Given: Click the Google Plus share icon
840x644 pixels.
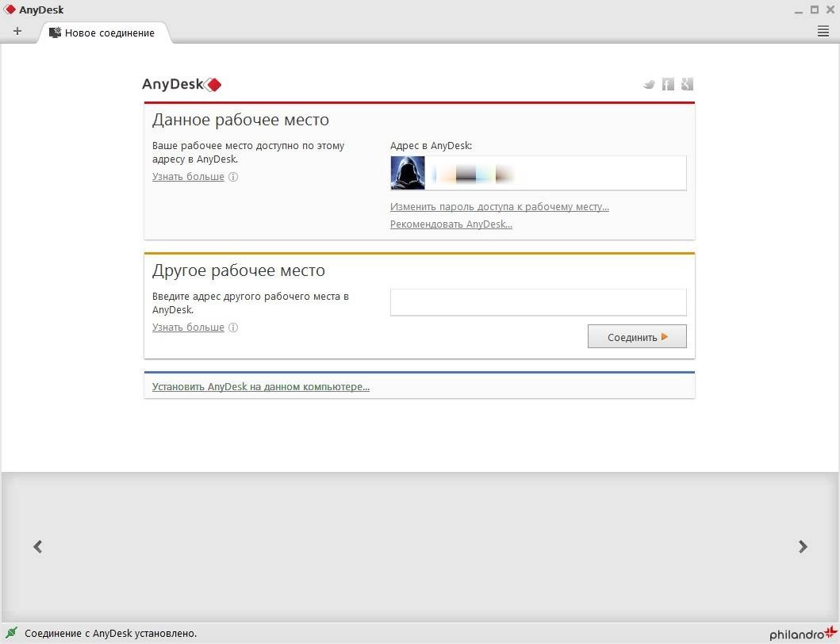Looking at the screenshot, I should [x=688, y=84].
